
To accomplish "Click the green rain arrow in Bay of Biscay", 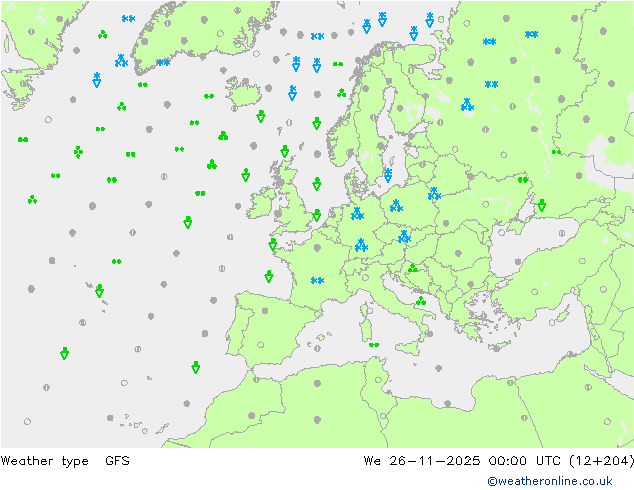I will 268,277.
